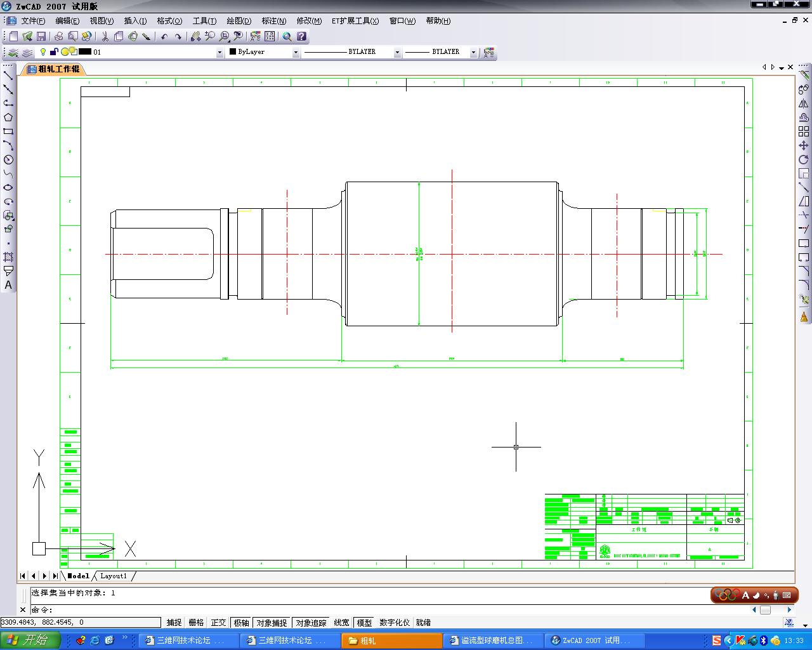
Task: Toggle 模型 model space button
Action: (365, 623)
